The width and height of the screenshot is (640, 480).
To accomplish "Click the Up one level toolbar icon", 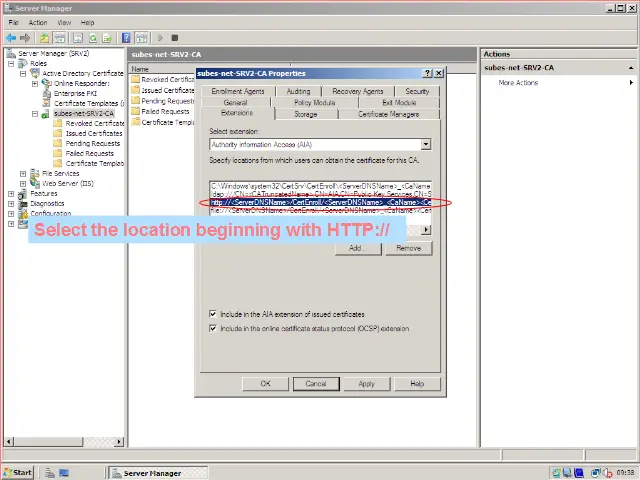I will pyautogui.click(x=45, y=38).
